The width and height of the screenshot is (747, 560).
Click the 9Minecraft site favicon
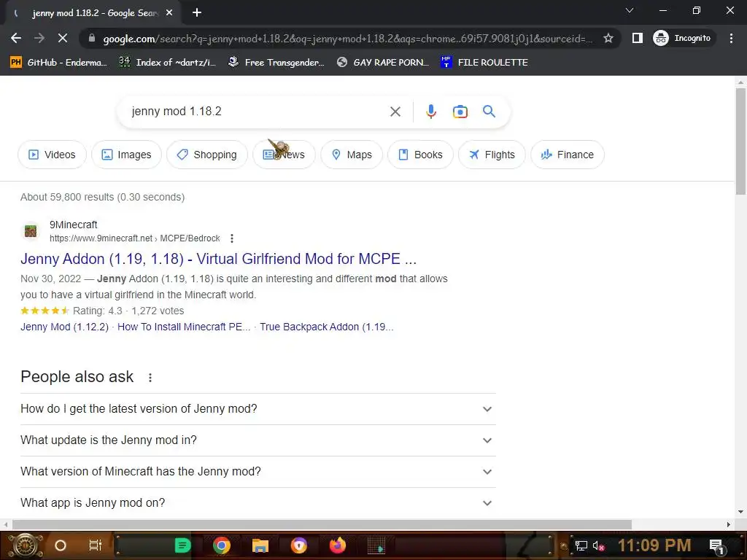[x=31, y=231]
